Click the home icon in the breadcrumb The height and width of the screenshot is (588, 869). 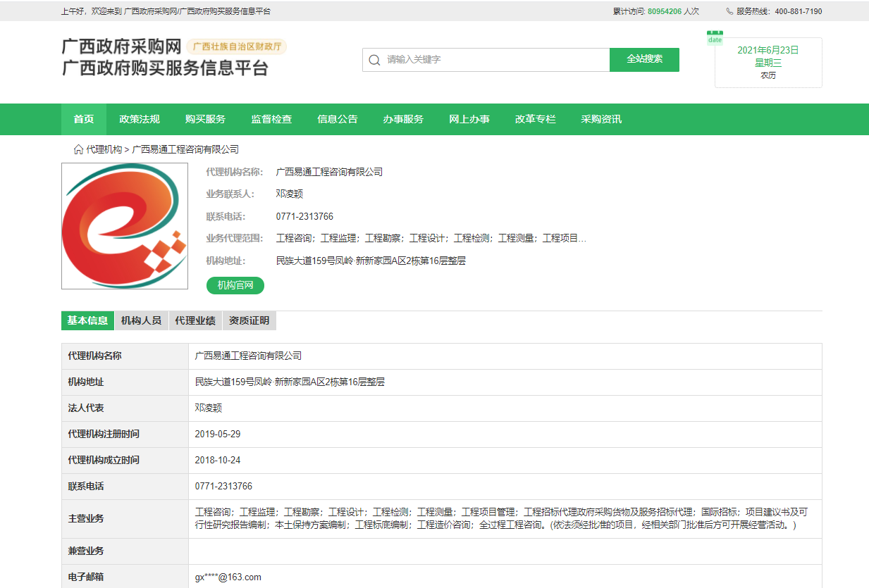point(78,149)
